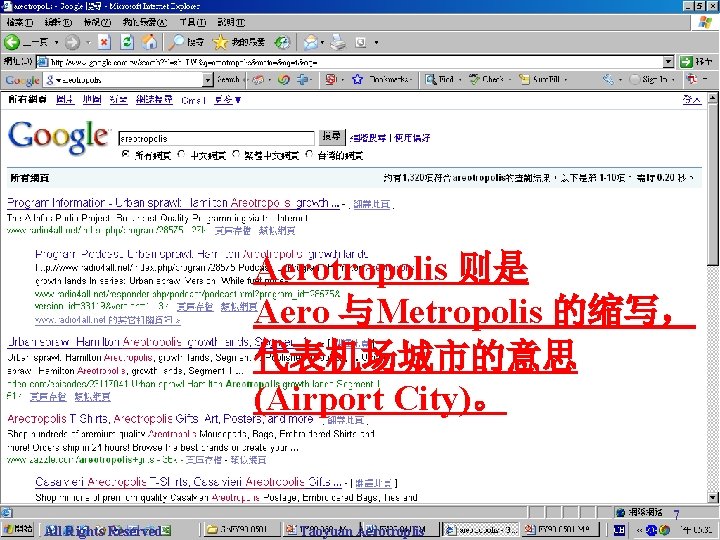Click the sign-in link at page top right
The image size is (720, 540).
692,100
